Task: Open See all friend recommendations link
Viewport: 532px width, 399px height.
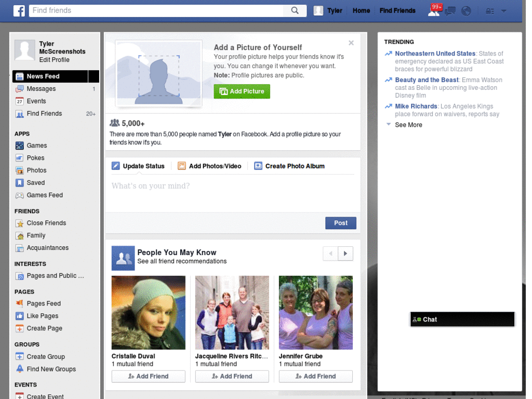Action: pyautogui.click(x=182, y=261)
